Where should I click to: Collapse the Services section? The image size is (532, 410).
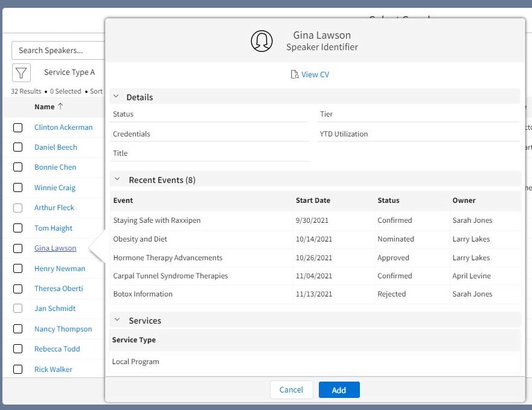click(117, 320)
